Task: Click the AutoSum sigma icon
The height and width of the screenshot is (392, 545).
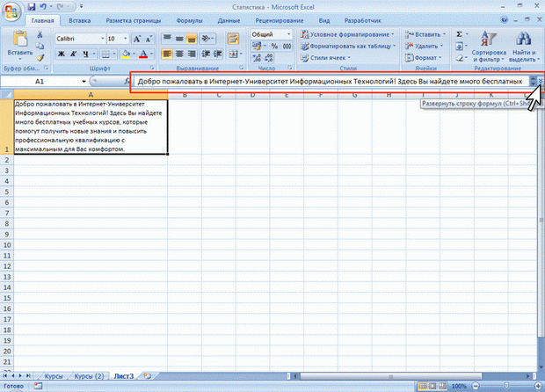Action: coord(459,34)
